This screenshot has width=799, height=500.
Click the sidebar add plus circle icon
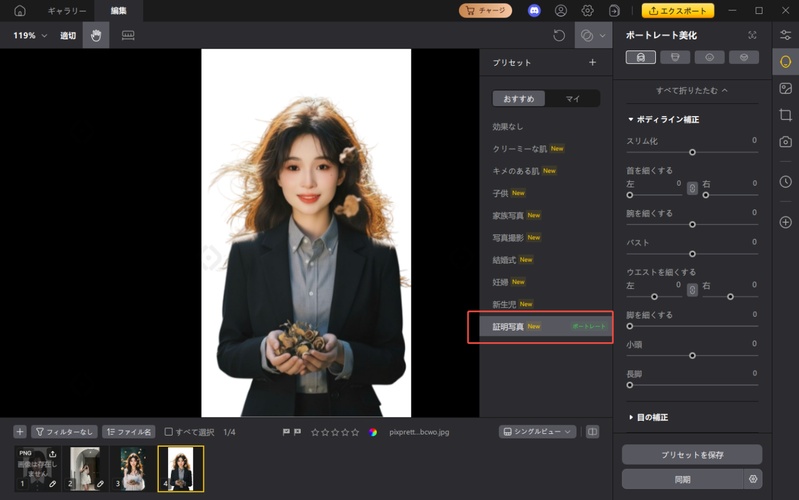coord(785,222)
